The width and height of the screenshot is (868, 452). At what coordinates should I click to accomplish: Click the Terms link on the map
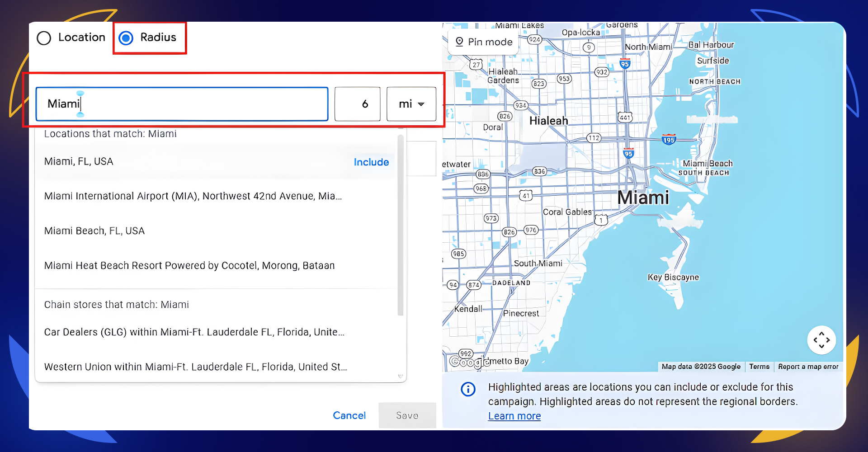pos(759,367)
